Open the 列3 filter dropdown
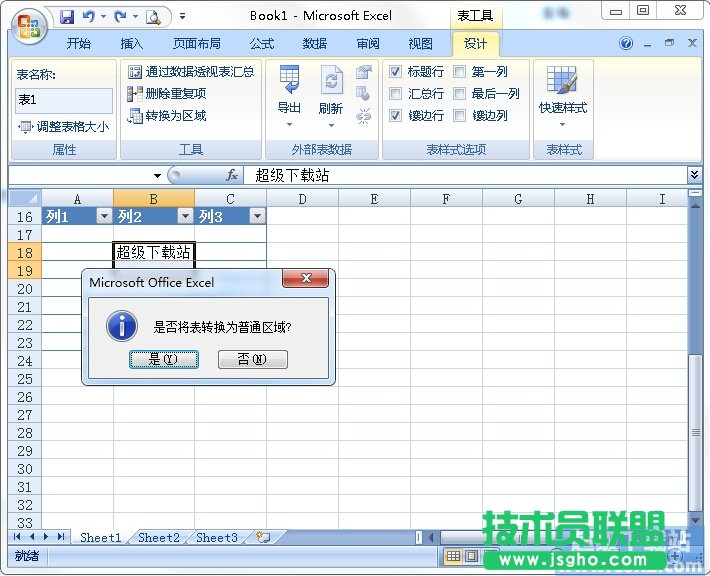The width and height of the screenshot is (710, 576). coord(257,216)
